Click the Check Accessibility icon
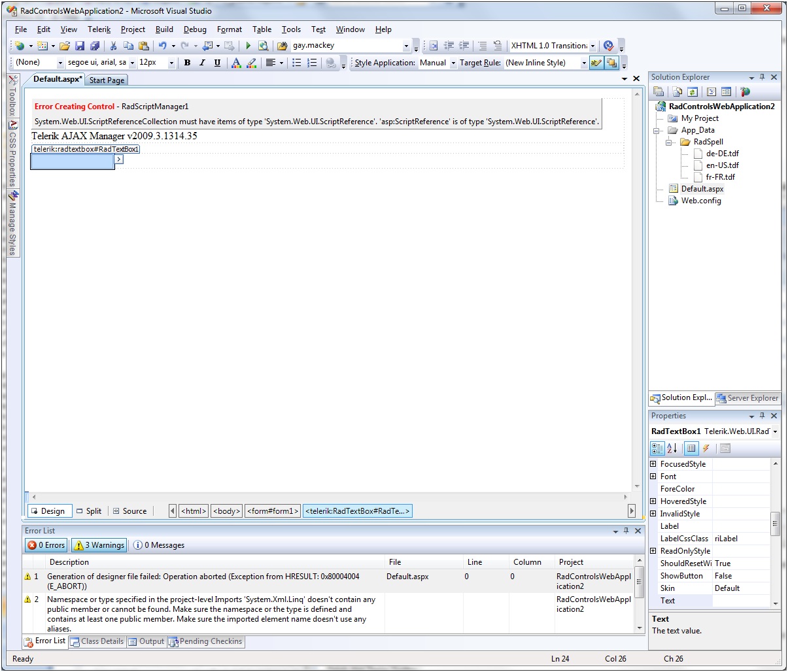 [x=608, y=46]
